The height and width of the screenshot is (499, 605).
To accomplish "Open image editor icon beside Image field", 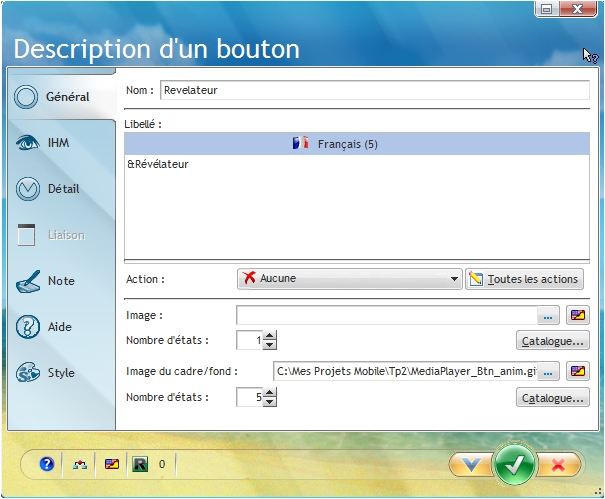I will tap(578, 315).
